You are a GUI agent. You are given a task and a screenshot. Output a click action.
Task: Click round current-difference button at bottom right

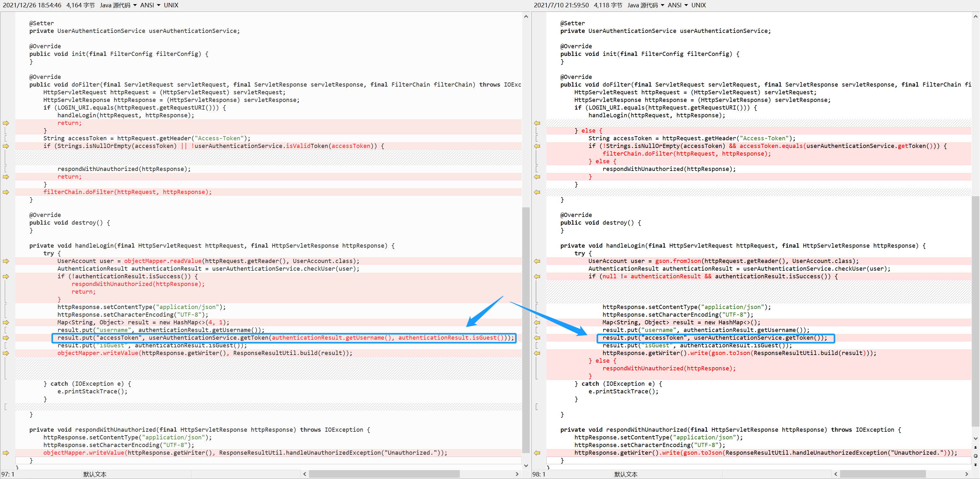click(x=976, y=456)
